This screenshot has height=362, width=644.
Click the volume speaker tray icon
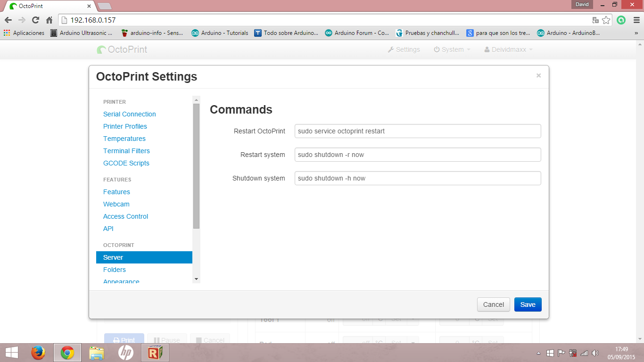595,353
